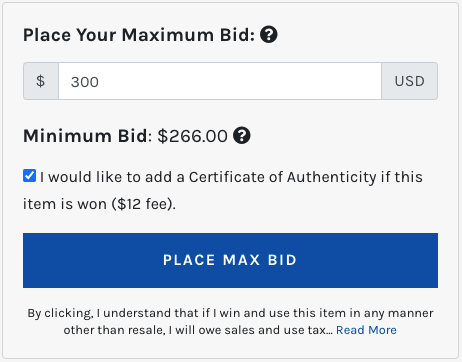Click the 'Place Your Maximum Bid:' heading
The height and width of the screenshot is (362, 462).
click(x=139, y=35)
